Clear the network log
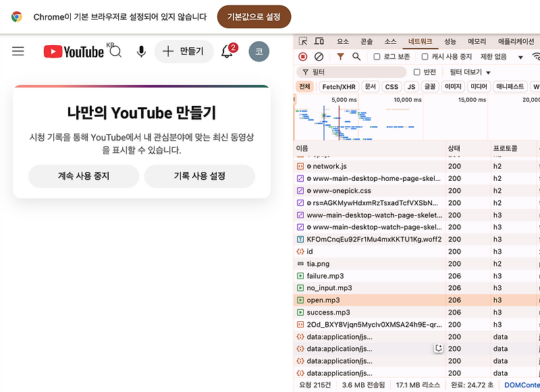The image size is (540, 392). click(x=319, y=57)
